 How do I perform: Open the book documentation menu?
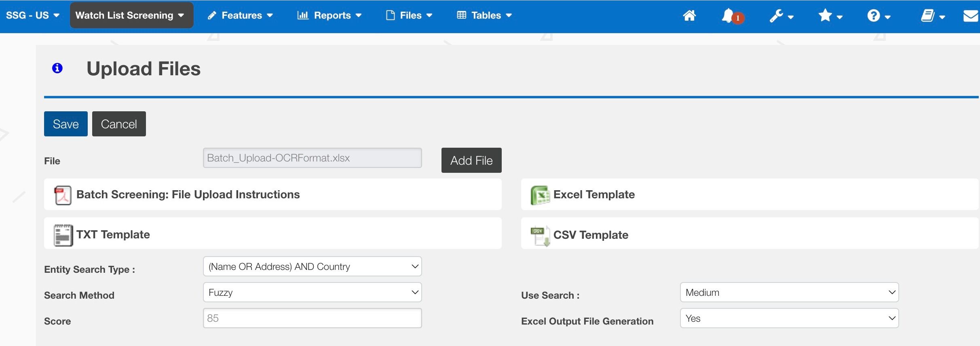933,16
